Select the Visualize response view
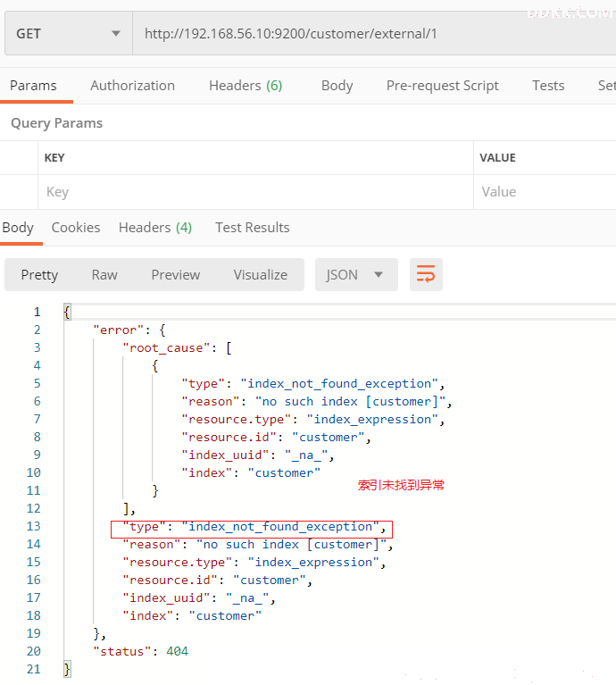The image size is (616, 685). (260, 275)
